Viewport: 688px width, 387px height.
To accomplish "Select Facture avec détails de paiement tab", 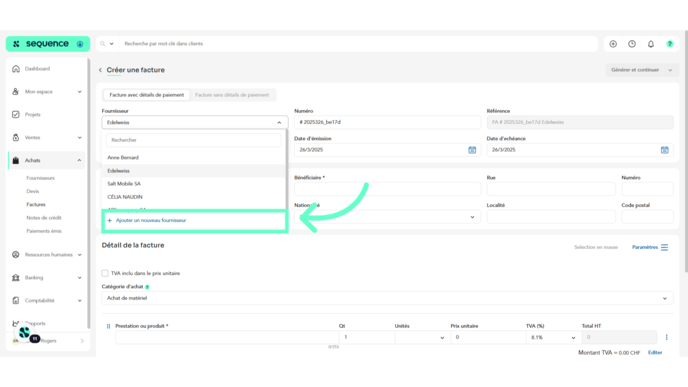I will tap(147, 95).
